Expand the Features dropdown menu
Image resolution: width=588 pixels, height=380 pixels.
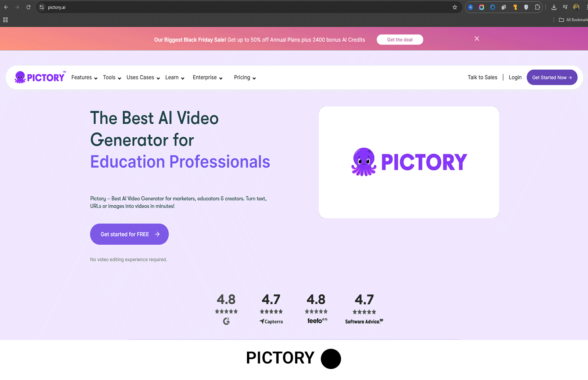tap(84, 77)
